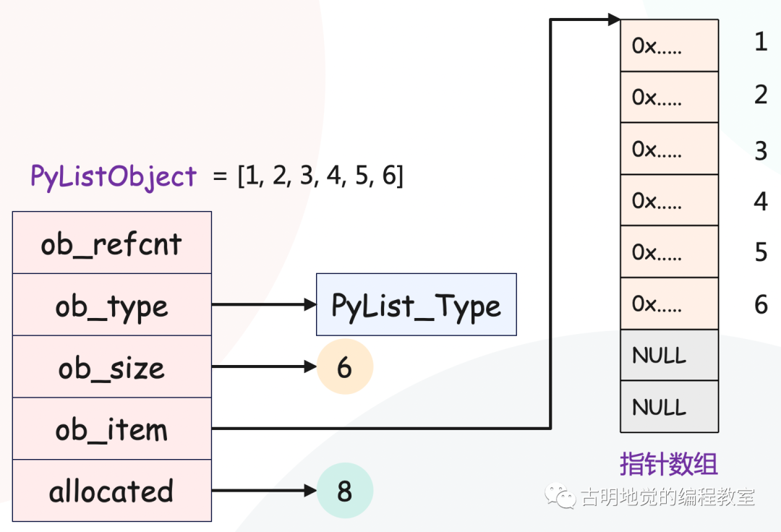The image size is (781, 532).
Task: Select the number 2 beside the pointer array
Action: [x=761, y=95]
